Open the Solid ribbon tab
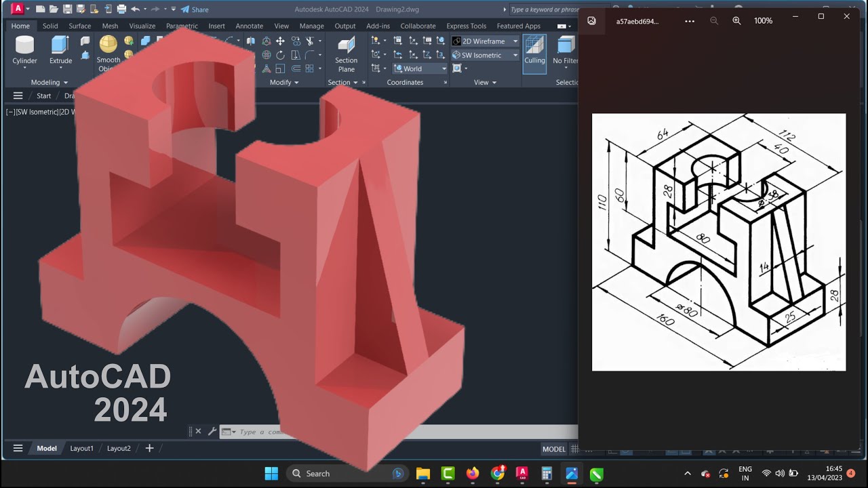This screenshot has width=868, height=488. pos(50,26)
